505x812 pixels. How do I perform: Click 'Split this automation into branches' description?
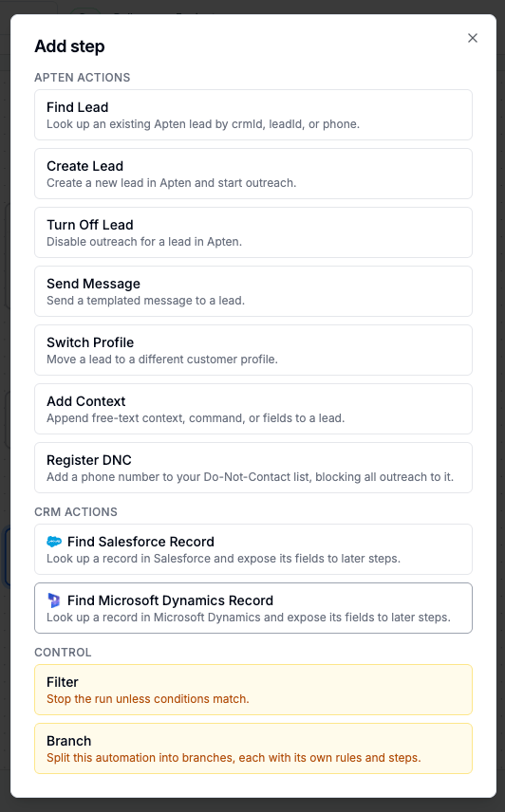234,758
